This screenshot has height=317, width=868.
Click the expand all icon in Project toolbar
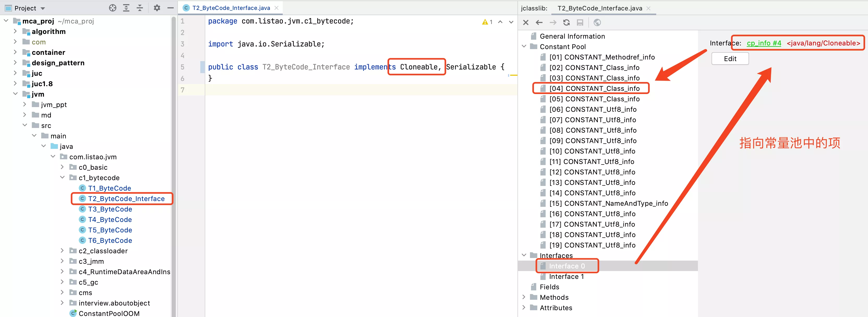pos(126,8)
